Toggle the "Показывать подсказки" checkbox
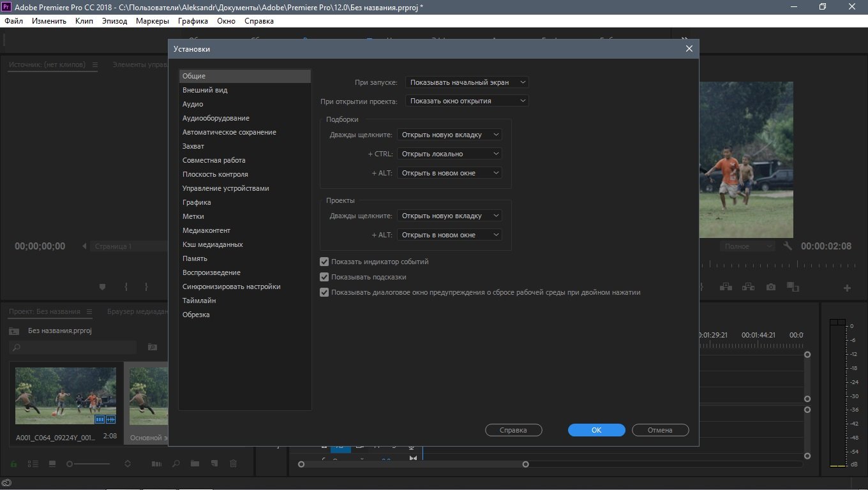 click(x=324, y=277)
